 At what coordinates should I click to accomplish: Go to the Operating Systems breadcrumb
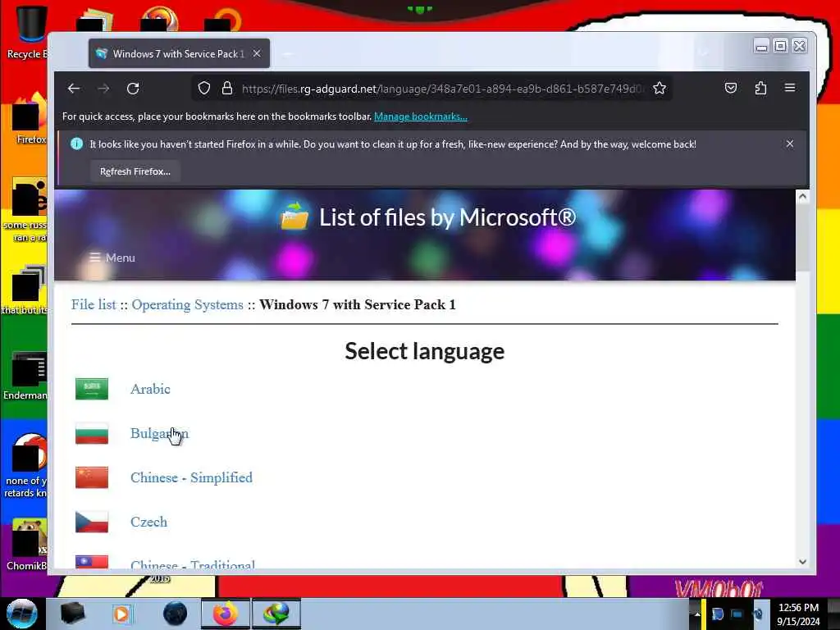pos(188,305)
